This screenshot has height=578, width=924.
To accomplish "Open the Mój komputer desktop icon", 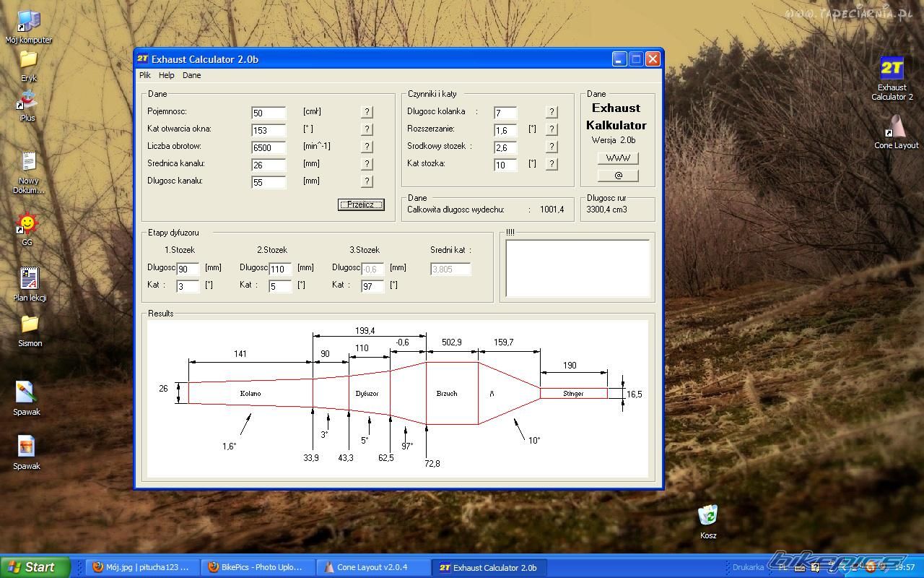I will (x=28, y=23).
